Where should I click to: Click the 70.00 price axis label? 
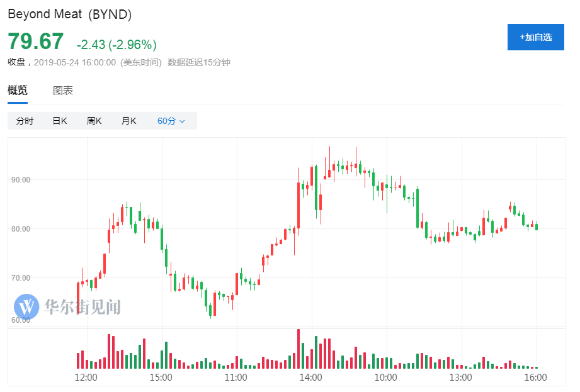coord(21,278)
